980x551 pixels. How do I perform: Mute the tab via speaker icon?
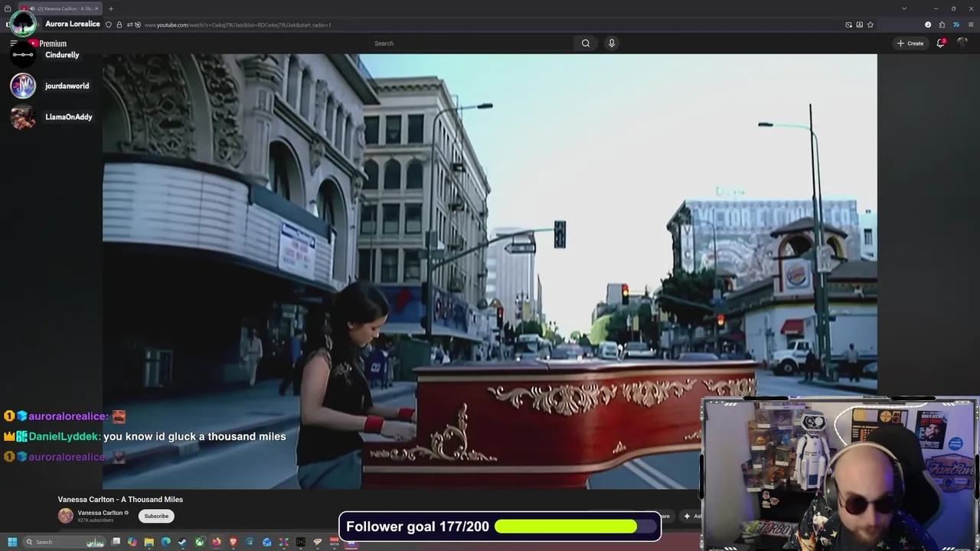click(32, 8)
